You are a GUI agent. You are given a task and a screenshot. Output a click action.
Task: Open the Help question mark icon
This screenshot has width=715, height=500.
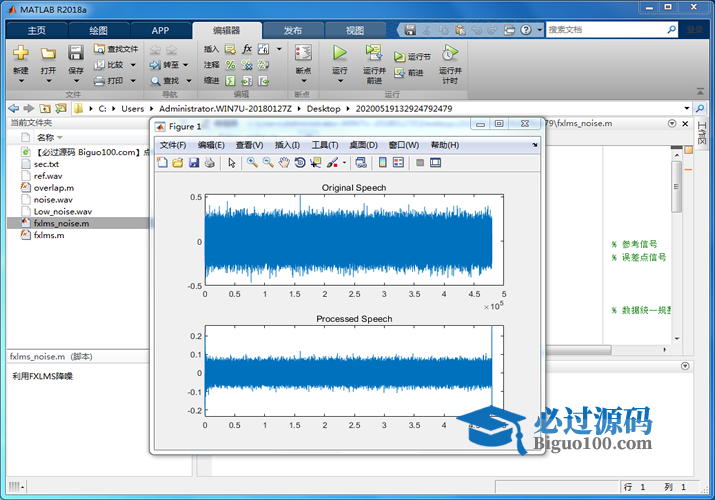526,30
